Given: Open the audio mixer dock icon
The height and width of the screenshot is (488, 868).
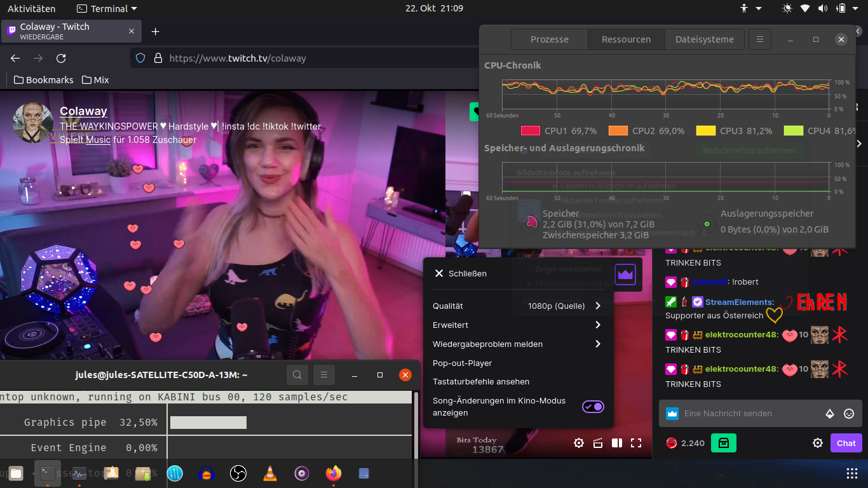Looking at the screenshot, I should [x=175, y=473].
